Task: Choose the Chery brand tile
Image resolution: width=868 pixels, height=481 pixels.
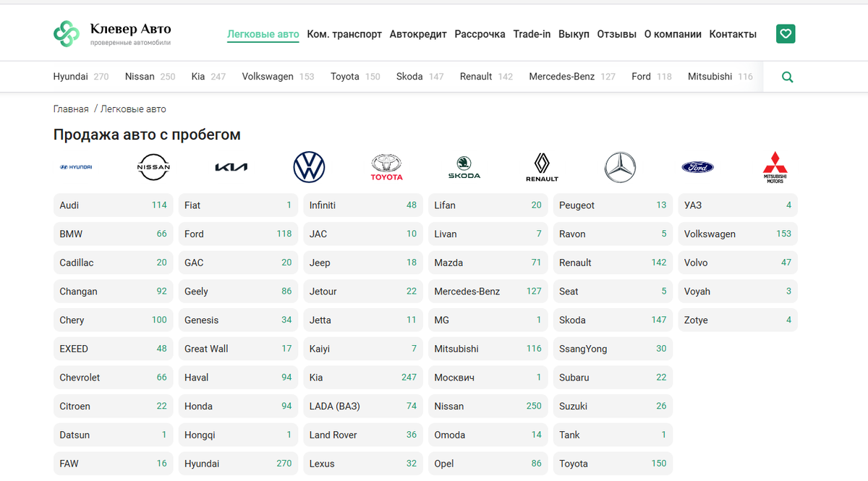Action: coord(114,320)
